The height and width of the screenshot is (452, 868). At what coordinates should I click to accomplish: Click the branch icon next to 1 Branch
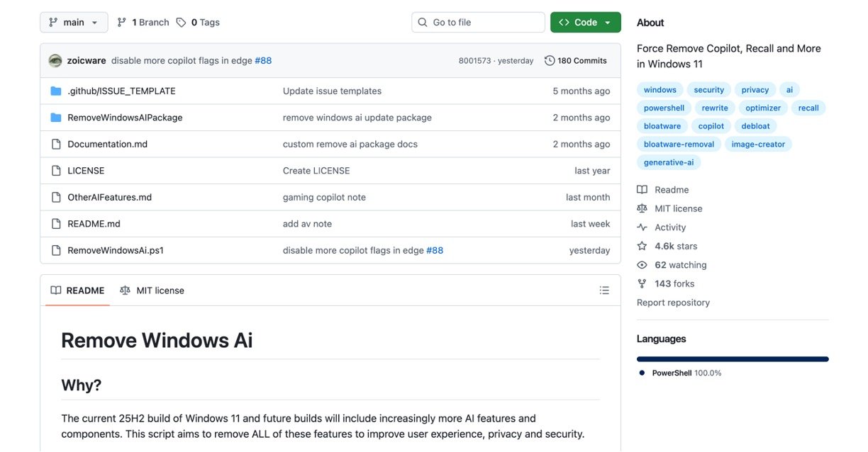(122, 22)
